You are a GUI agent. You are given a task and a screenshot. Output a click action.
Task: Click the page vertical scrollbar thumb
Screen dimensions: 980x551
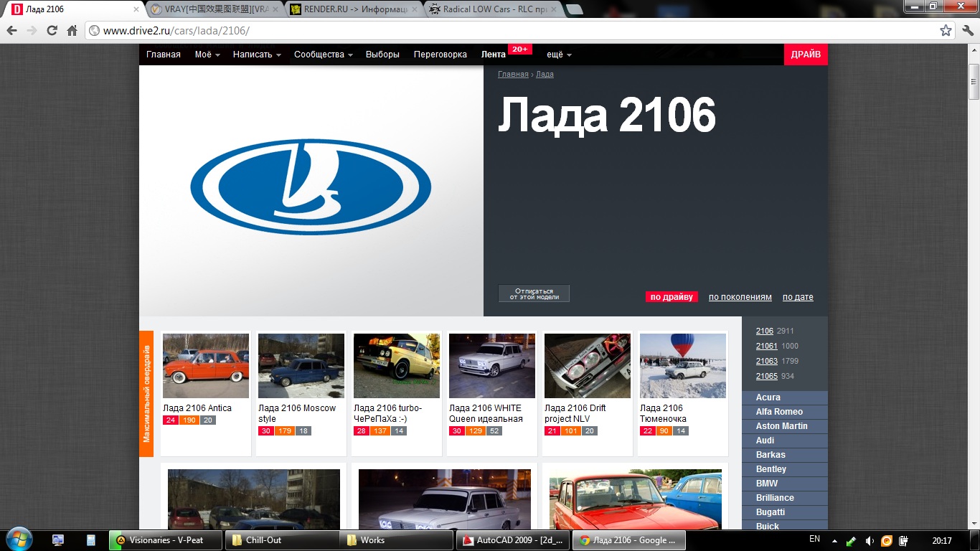pyautogui.click(x=974, y=81)
